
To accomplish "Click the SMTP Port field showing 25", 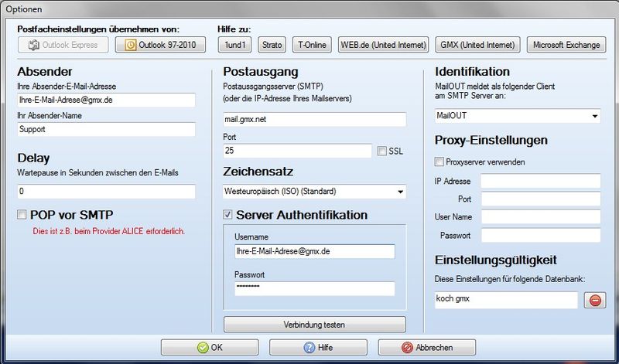I will [297, 151].
